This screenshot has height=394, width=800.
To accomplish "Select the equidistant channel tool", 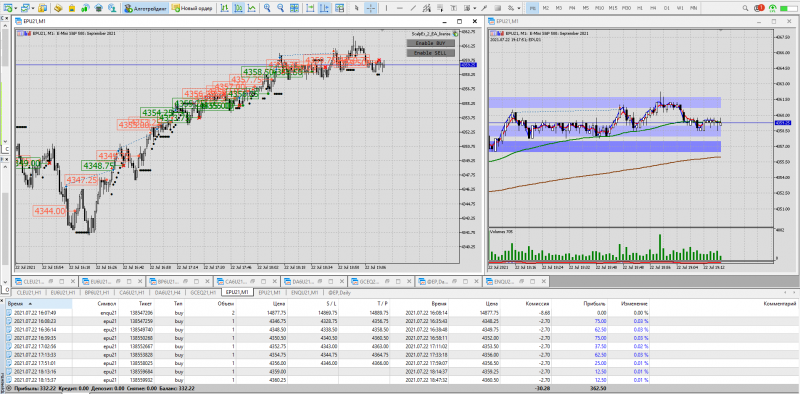I will (x=427, y=8).
